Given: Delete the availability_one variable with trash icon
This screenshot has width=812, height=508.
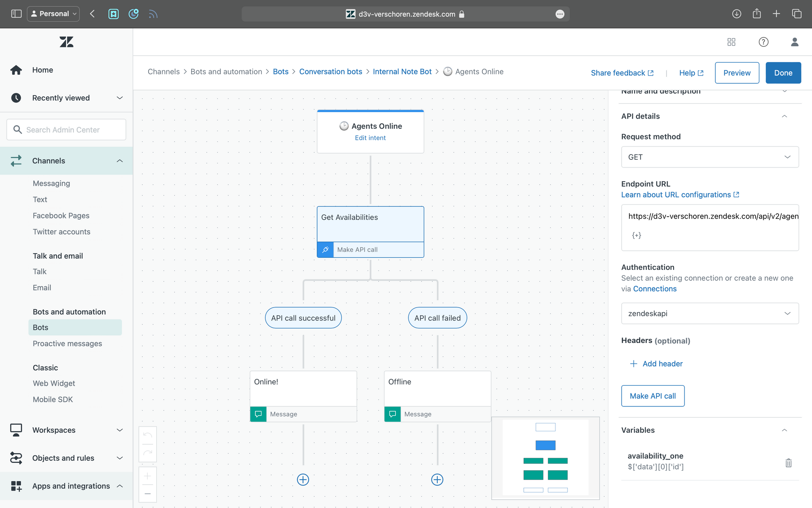Looking at the screenshot, I should click(x=788, y=462).
